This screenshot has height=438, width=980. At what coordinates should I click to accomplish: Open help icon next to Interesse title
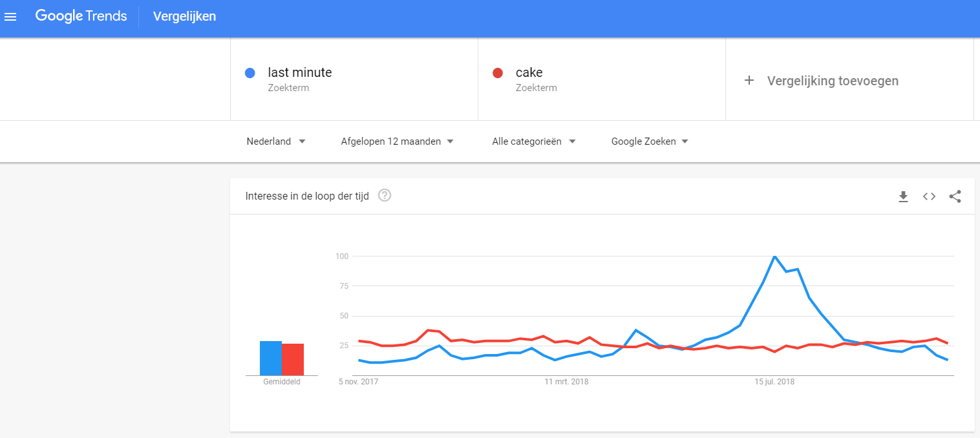[x=385, y=195]
